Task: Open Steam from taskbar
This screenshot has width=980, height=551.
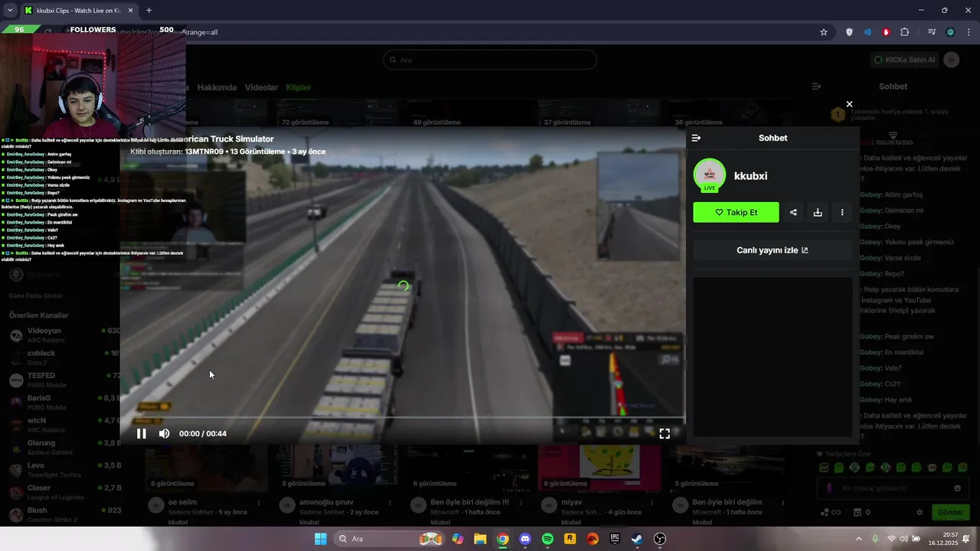Action: (x=637, y=539)
